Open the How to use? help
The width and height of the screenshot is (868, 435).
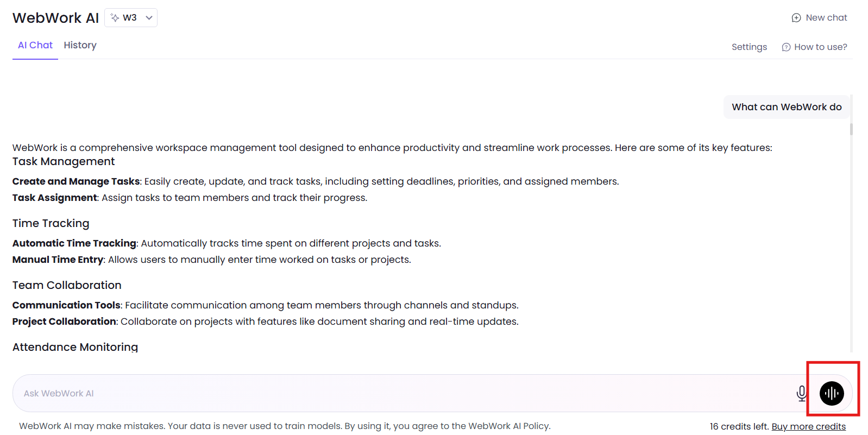point(820,47)
